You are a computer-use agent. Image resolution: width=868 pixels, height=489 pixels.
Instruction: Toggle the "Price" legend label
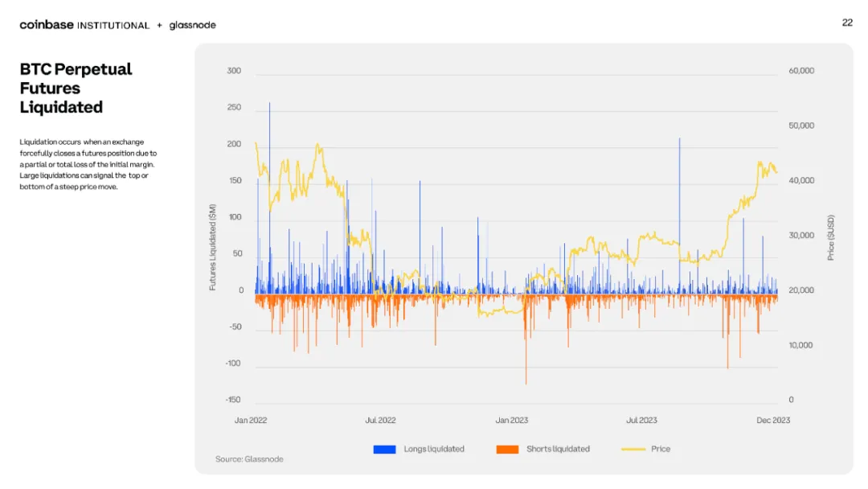661,449
